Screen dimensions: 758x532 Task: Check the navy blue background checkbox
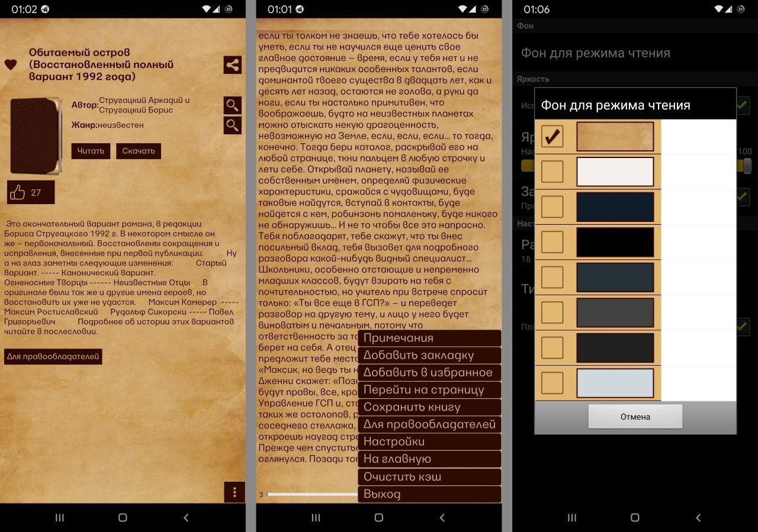552,207
